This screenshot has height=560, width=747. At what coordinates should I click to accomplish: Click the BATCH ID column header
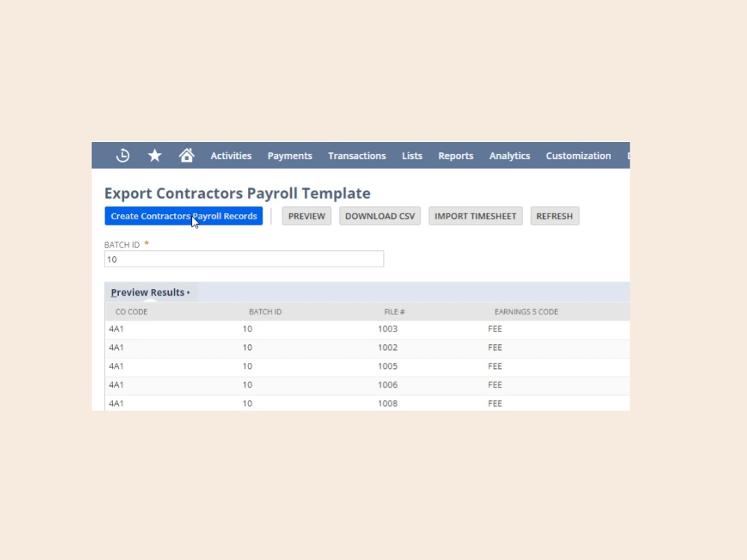pyautogui.click(x=265, y=312)
